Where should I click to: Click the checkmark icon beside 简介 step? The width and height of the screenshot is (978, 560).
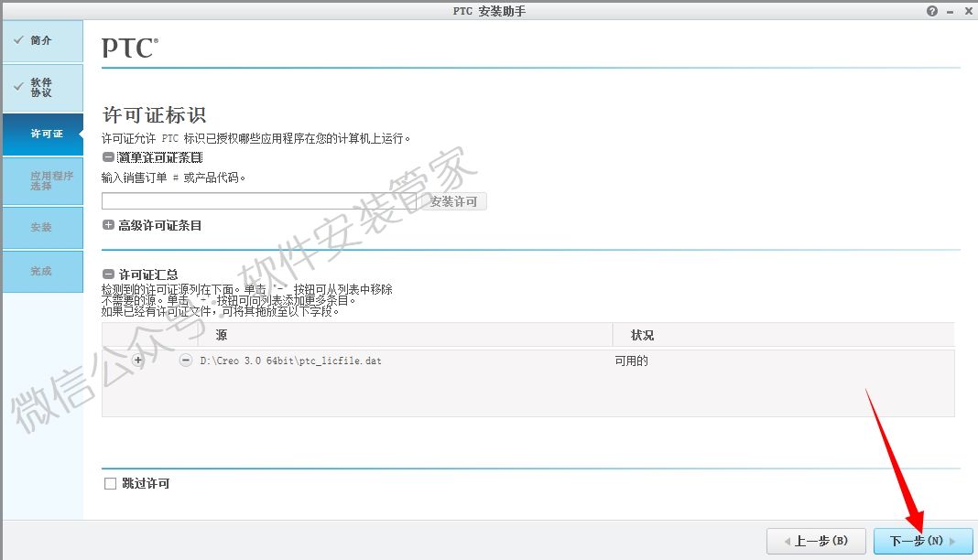[x=20, y=40]
